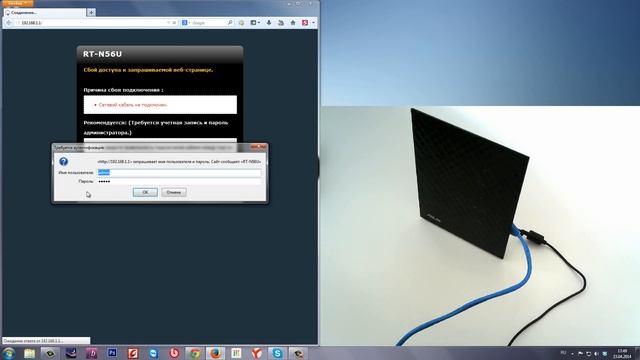Image resolution: width=640 pixels, height=360 pixels.
Task: Switch to Firefox in the taskbar
Action: pyautogui.click(x=215, y=353)
